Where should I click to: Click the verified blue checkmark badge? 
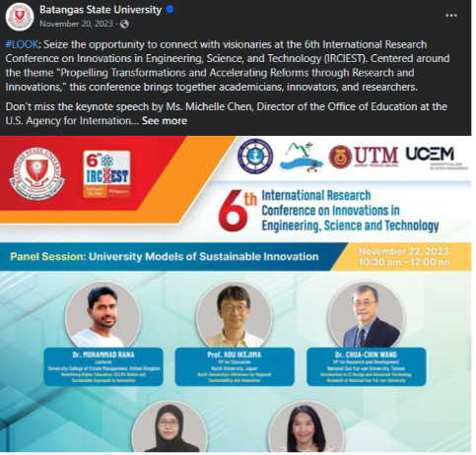[x=170, y=10]
